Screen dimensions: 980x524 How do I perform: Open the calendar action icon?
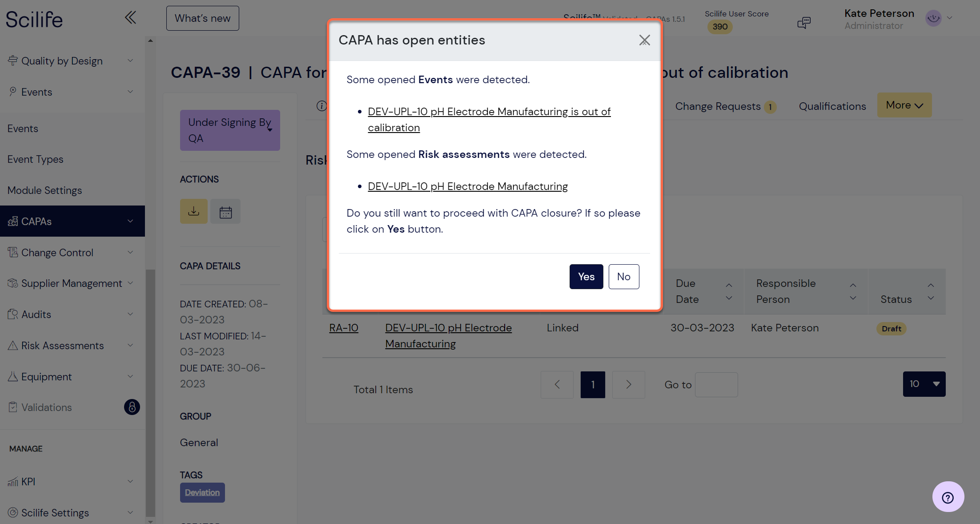coord(225,211)
